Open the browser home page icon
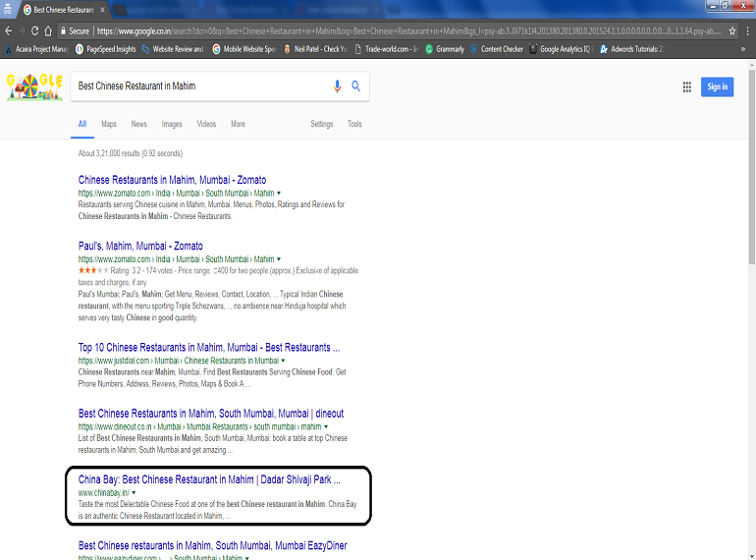The height and width of the screenshot is (560, 756). (48, 31)
